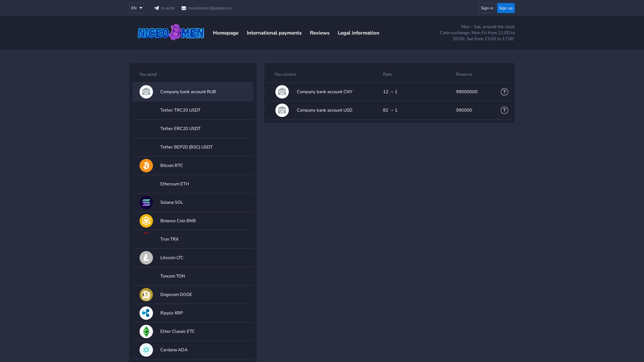Open the EN language dropdown

137,8
